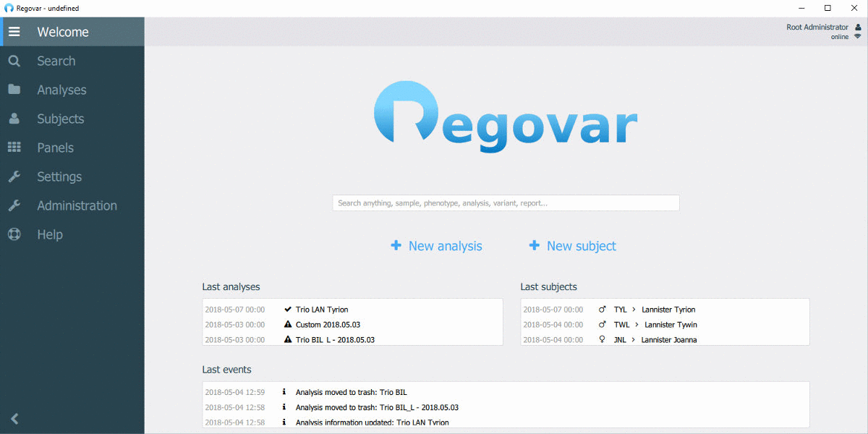Click the Subjects person icon
This screenshot has height=434, width=868.
(x=14, y=119)
